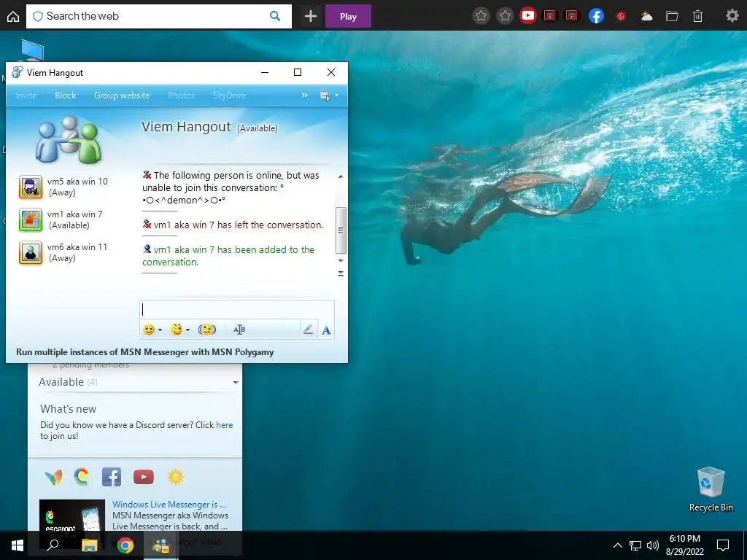The image size is (747, 560).
Task: Open YouTube shortcut in top bar
Action: (527, 16)
